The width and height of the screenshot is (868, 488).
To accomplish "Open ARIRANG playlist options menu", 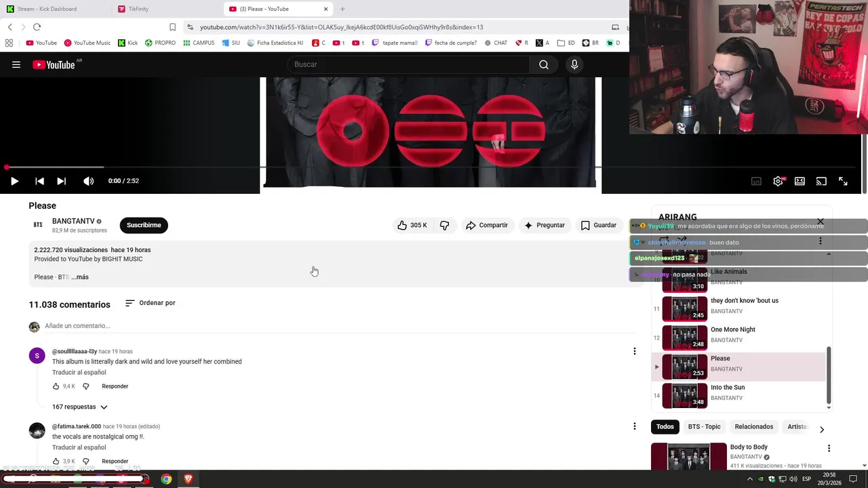I will pos(820,241).
